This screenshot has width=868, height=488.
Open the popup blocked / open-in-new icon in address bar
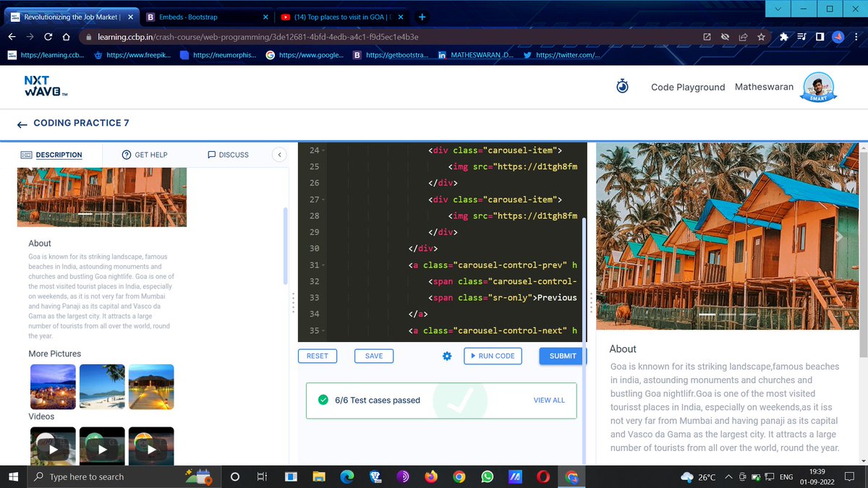point(707,37)
